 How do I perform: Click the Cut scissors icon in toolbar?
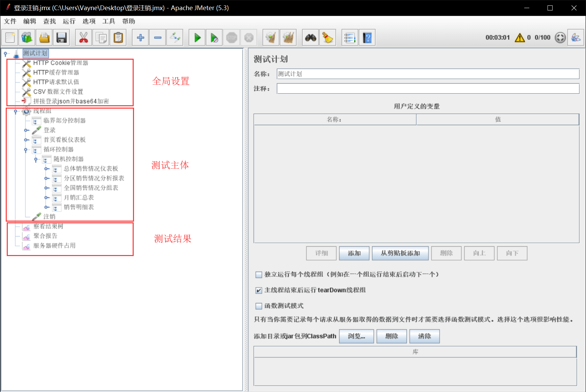click(83, 37)
